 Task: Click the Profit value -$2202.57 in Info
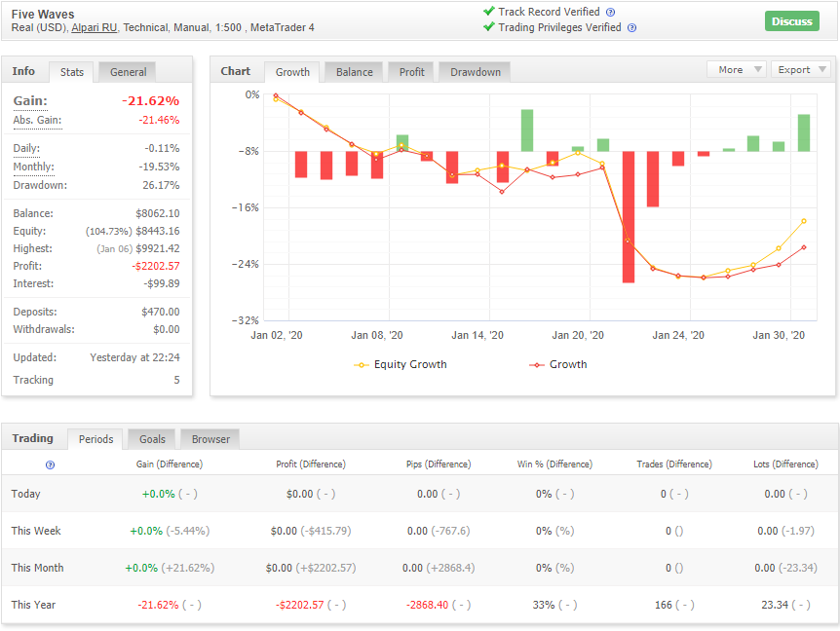point(156,266)
